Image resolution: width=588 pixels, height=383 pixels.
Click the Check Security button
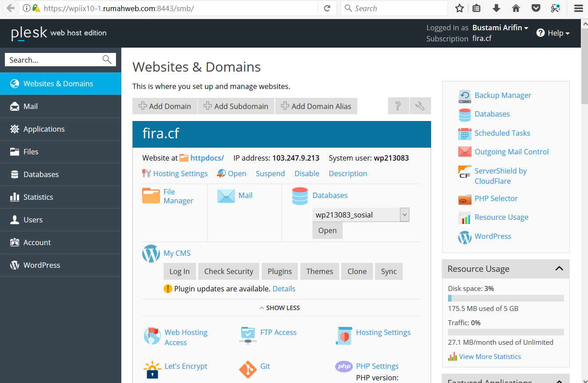point(228,271)
